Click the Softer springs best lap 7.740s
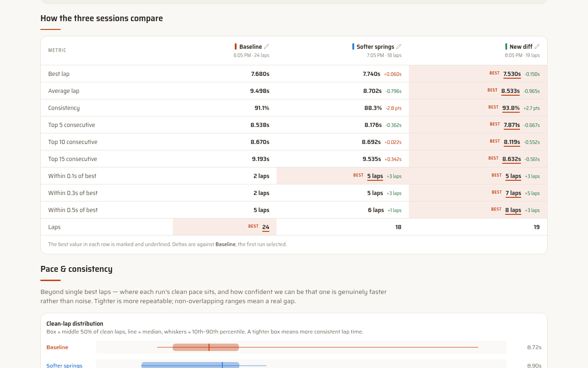Viewport: 588px width, 368px height. pos(371,74)
